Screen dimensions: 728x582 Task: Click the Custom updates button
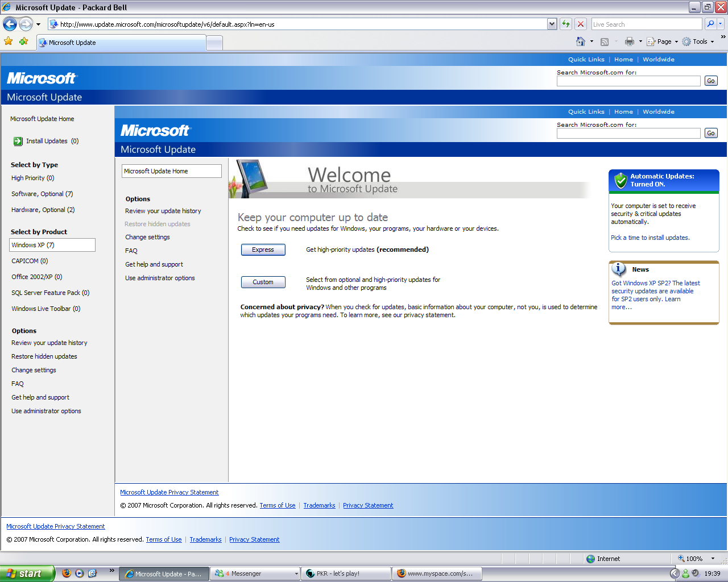point(263,282)
